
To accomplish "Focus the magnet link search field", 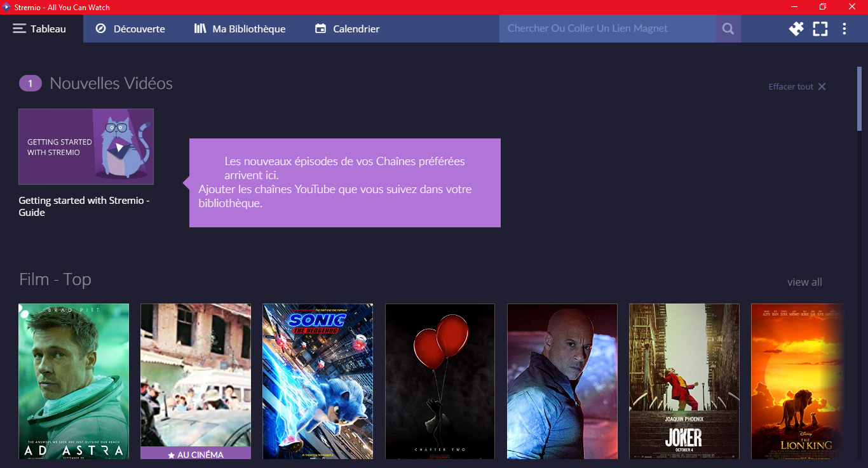I will coord(607,29).
